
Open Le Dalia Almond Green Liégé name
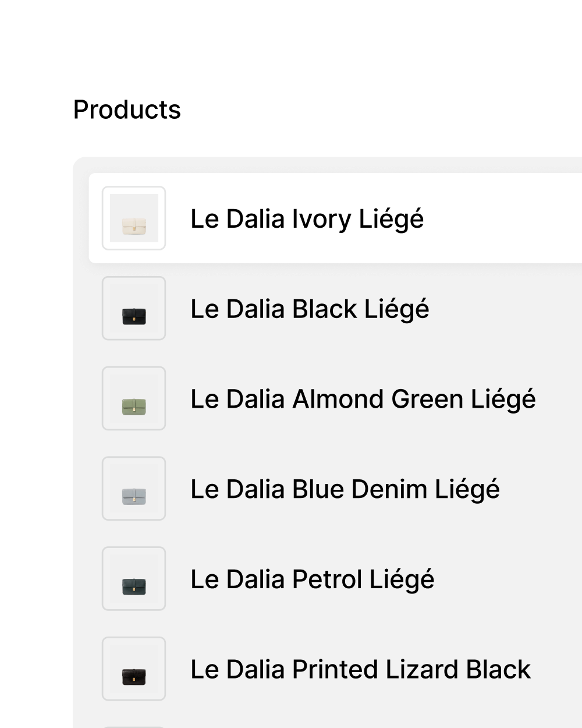(x=363, y=400)
